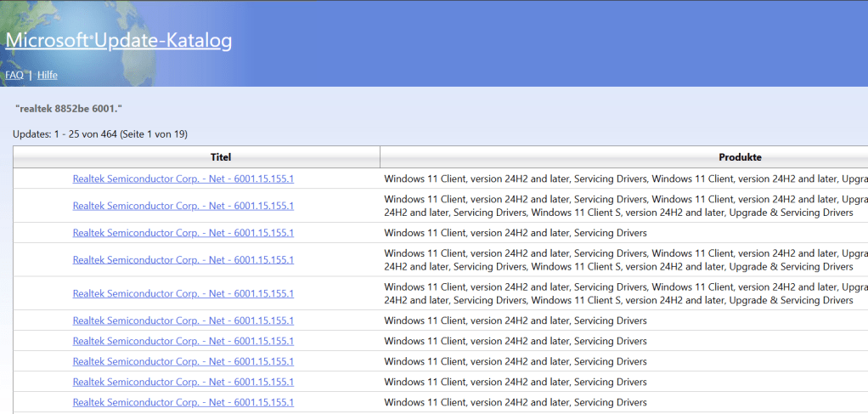Image resolution: width=868 pixels, height=414 pixels.
Task: Open the third Realtek Net driver link
Action: [x=183, y=233]
